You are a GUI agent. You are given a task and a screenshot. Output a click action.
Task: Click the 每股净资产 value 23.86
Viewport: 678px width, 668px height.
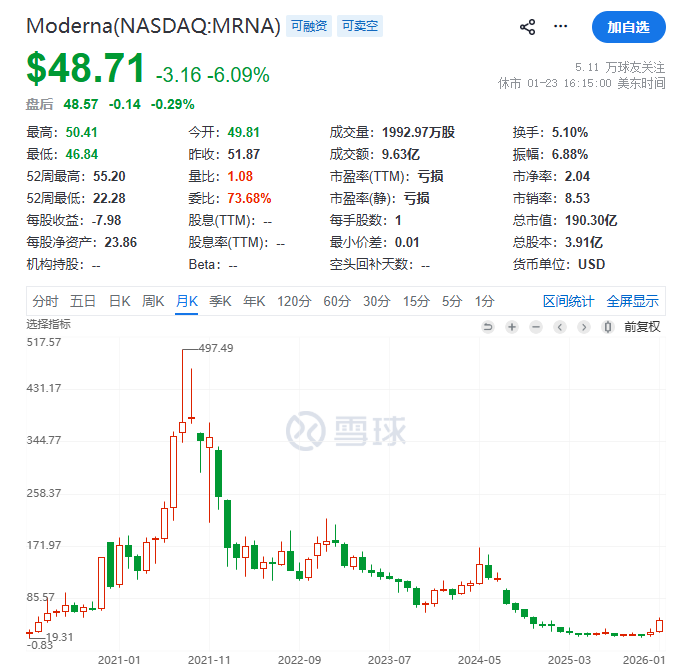pos(121,243)
